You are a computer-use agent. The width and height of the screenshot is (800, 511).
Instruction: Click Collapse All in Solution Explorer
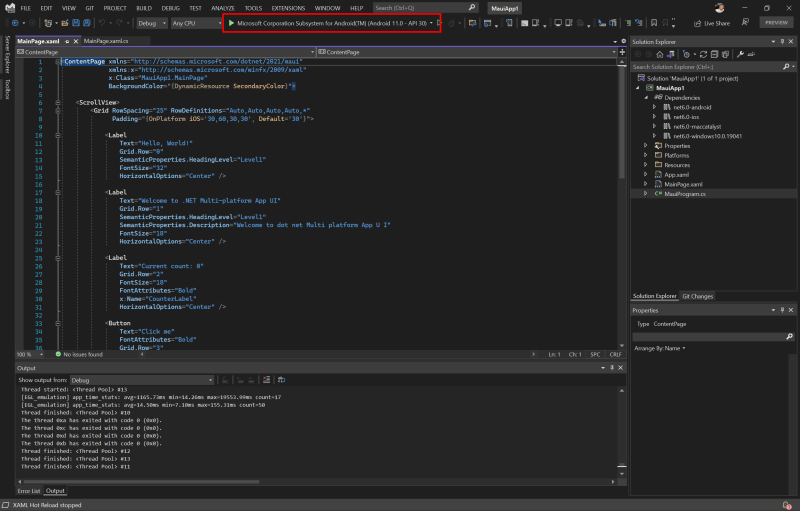click(714, 54)
